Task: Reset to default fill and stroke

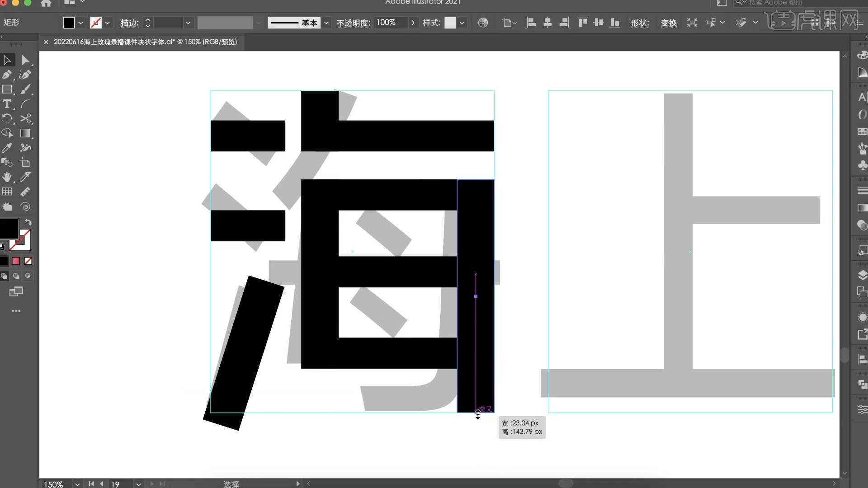Action: (3, 247)
